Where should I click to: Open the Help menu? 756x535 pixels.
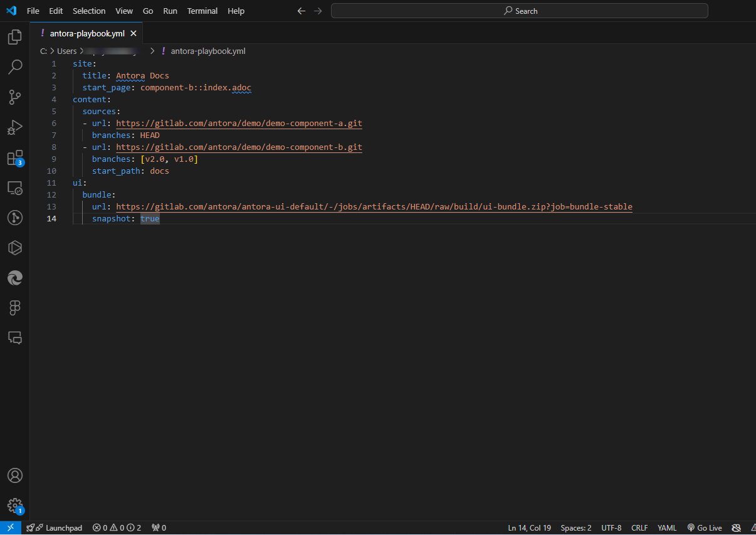pos(236,11)
